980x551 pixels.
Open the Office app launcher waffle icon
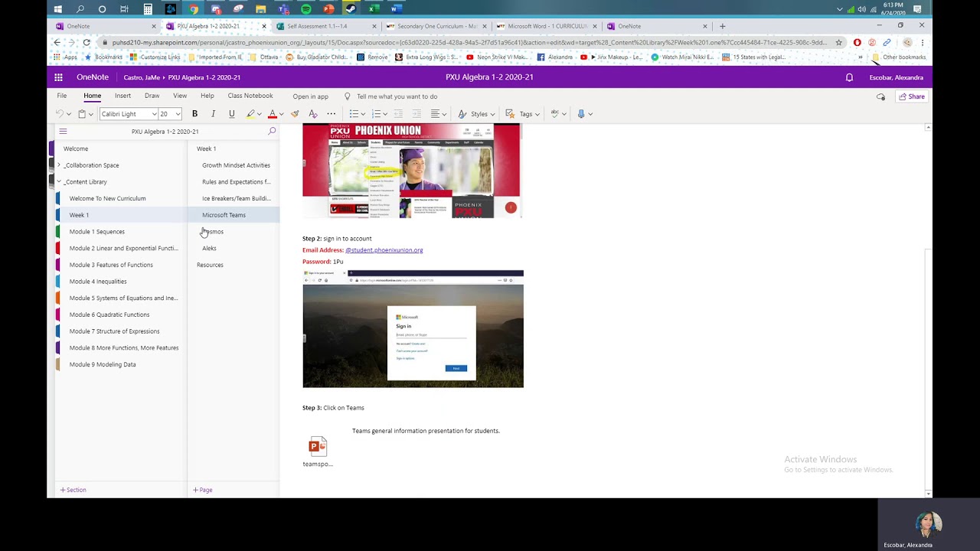point(58,77)
